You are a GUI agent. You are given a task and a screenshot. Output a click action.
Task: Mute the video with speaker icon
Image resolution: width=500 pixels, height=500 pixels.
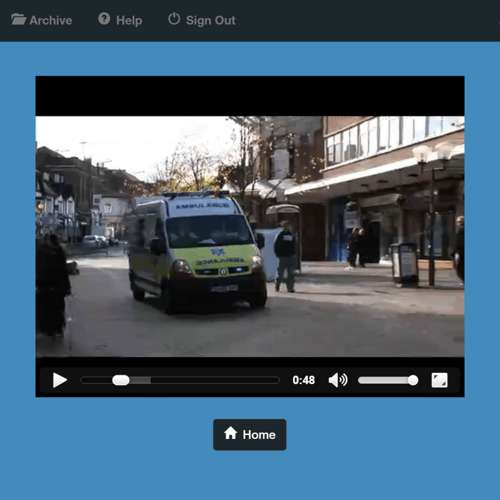coord(338,380)
